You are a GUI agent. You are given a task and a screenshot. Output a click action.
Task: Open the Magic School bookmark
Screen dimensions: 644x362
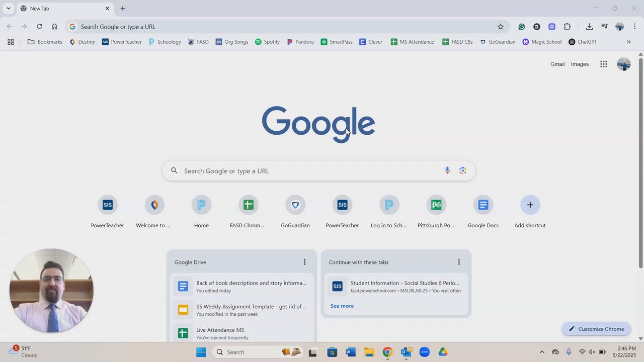(542, 42)
